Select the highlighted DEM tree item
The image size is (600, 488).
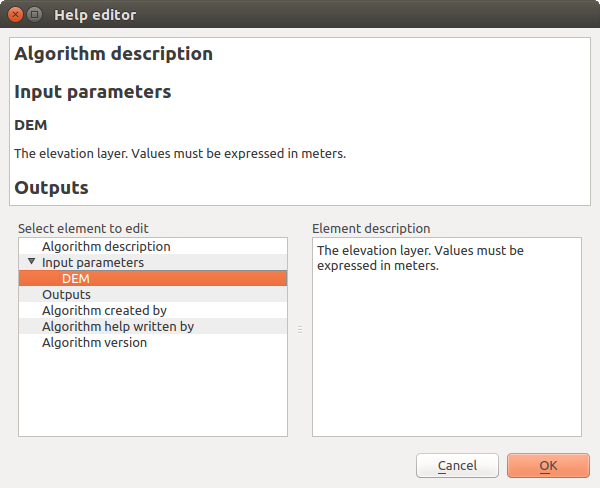(x=76, y=278)
